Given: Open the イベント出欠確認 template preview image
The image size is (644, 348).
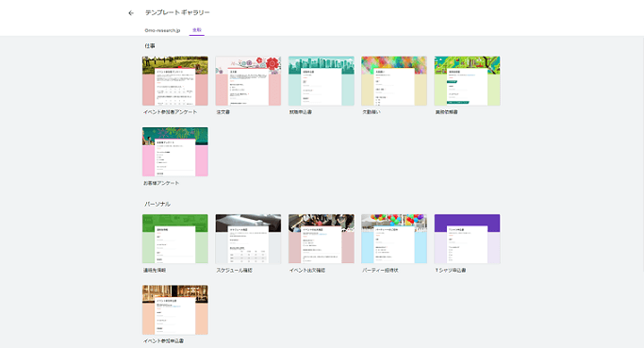Looking at the screenshot, I should point(322,239).
